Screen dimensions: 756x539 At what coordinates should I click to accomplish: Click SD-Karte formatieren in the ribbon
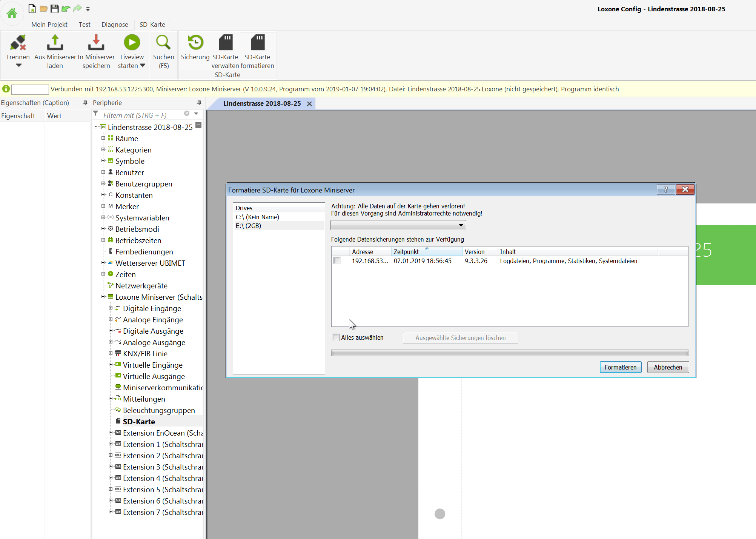[257, 52]
